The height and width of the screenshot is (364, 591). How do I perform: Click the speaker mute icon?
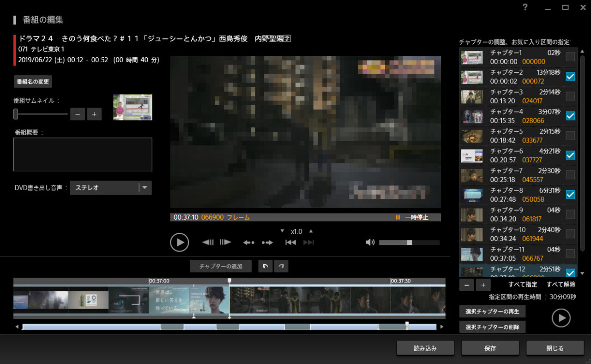pyautogui.click(x=369, y=242)
